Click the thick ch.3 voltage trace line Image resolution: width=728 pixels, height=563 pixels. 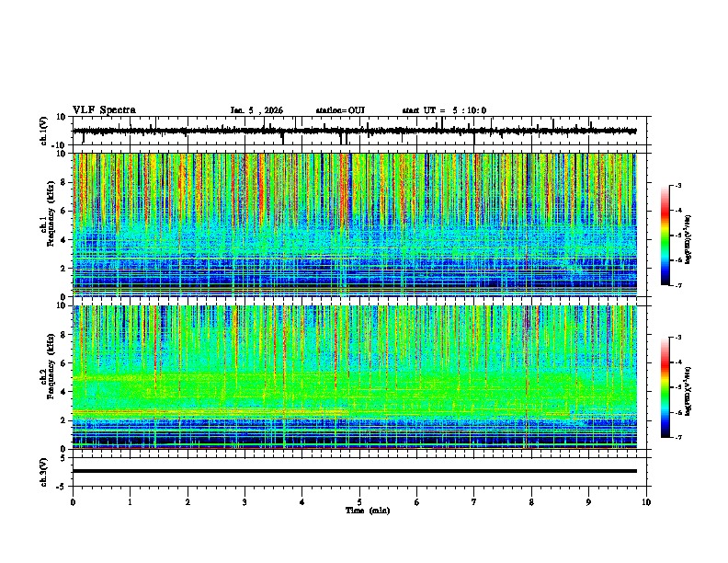pyautogui.click(x=355, y=471)
